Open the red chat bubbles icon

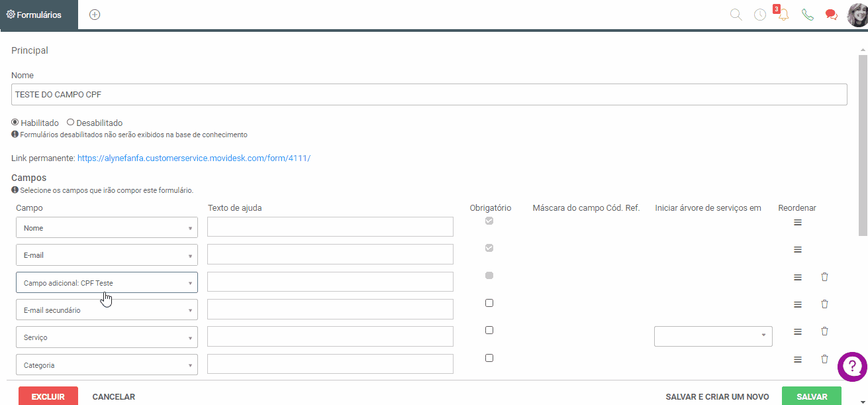click(x=832, y=15)
